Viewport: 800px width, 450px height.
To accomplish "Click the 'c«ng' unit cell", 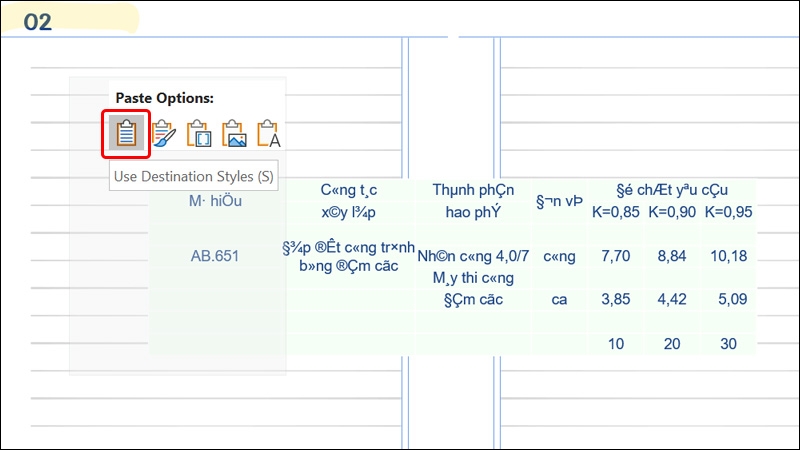I will [x=559, y=256].
